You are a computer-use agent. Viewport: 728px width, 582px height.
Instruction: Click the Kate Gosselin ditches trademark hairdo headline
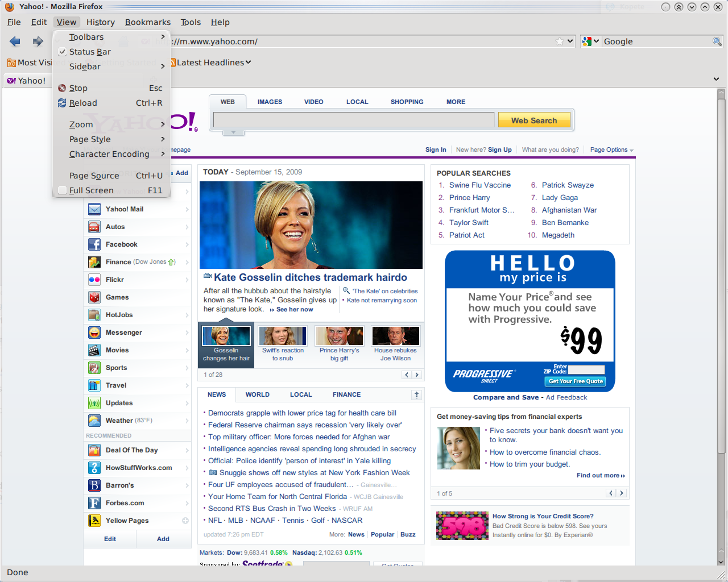click(311, 277)
